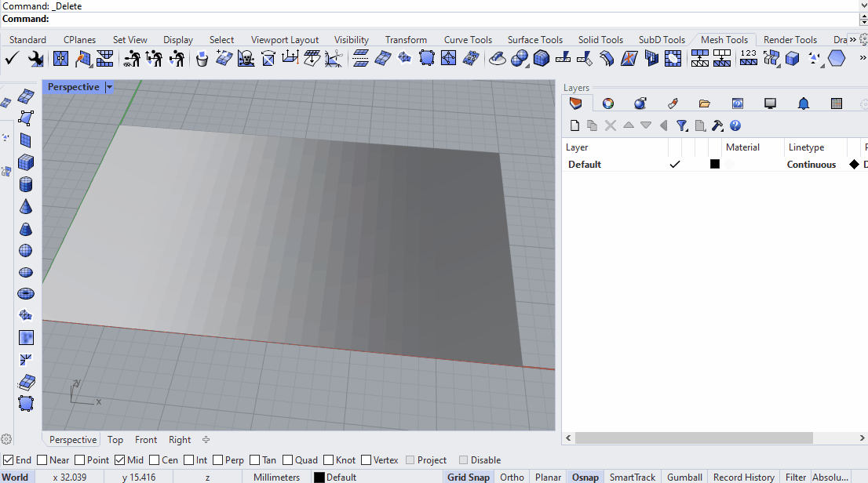This screenshot has height=483, width=868.
Task: Open the color wheel Properties panel tab
Action: click(607, 103)
